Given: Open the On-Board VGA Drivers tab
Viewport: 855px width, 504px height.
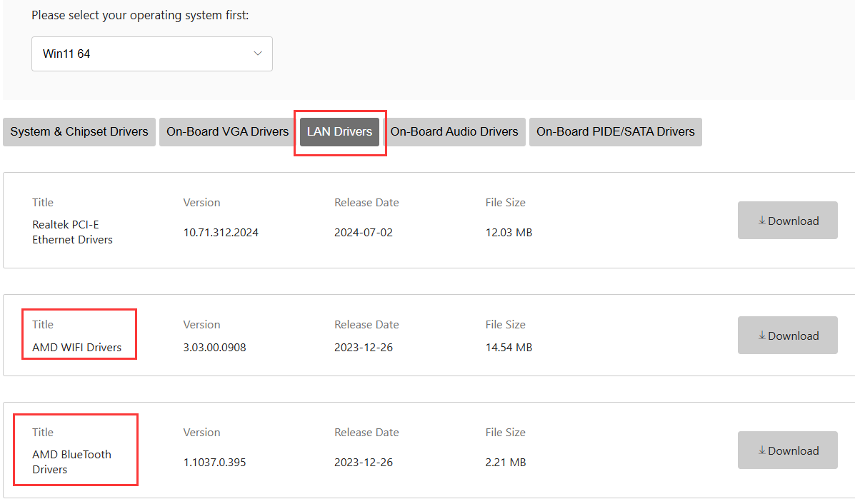Looking at the screenshot, I should (227, 132).
